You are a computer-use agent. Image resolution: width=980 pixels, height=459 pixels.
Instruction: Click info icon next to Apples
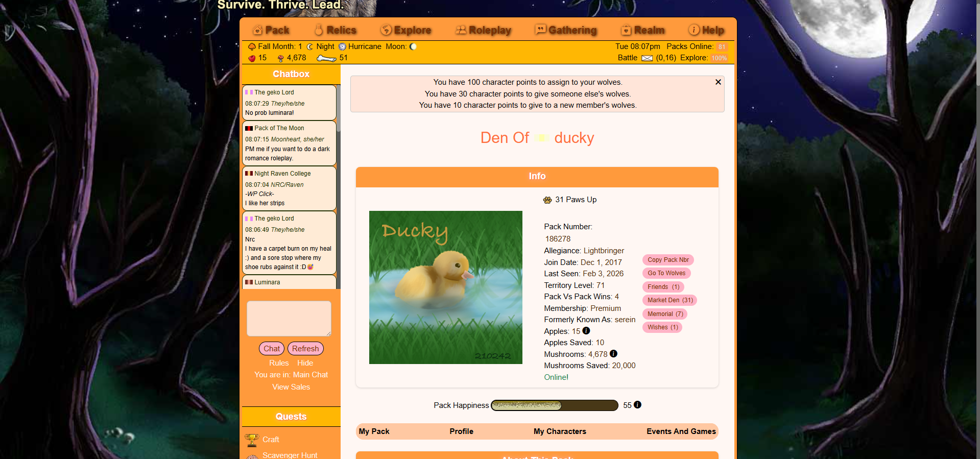[586, 331]
